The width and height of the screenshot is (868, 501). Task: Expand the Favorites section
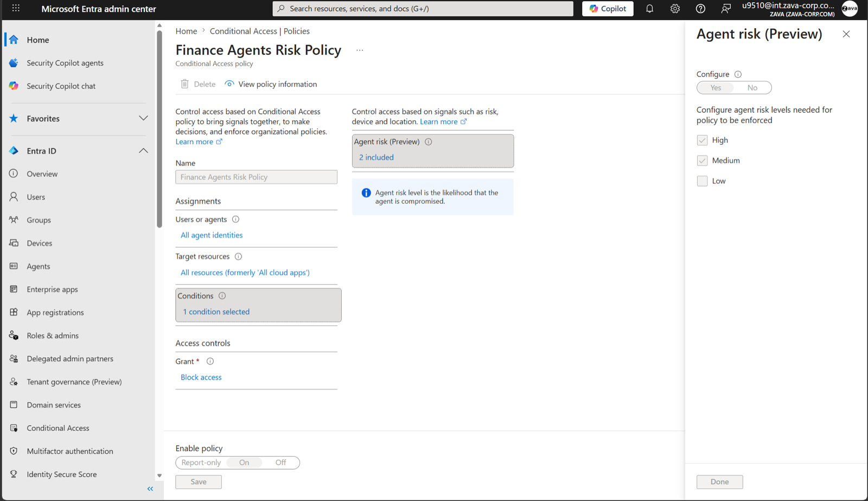(143, 118)
